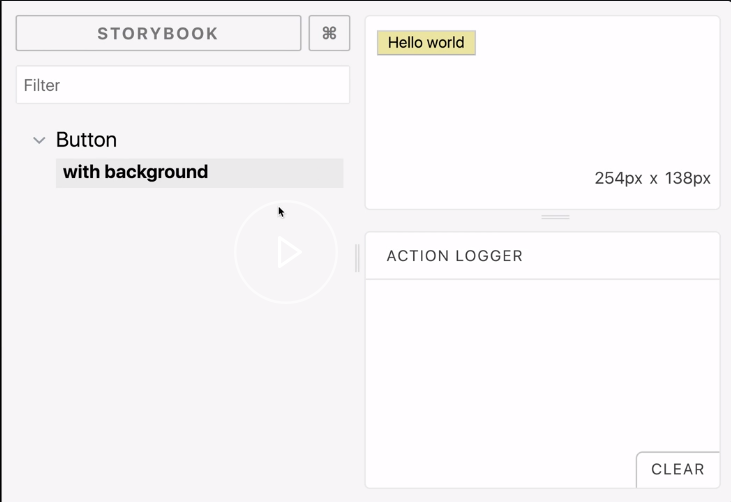Click the triangle inside the play circle
Image resolution: width=731 pixels, height=502 pixels.
pos(288,252)
